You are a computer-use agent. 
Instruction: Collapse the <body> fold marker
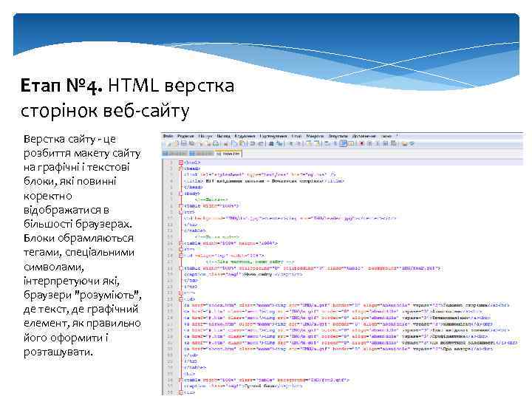pos(181,194)
